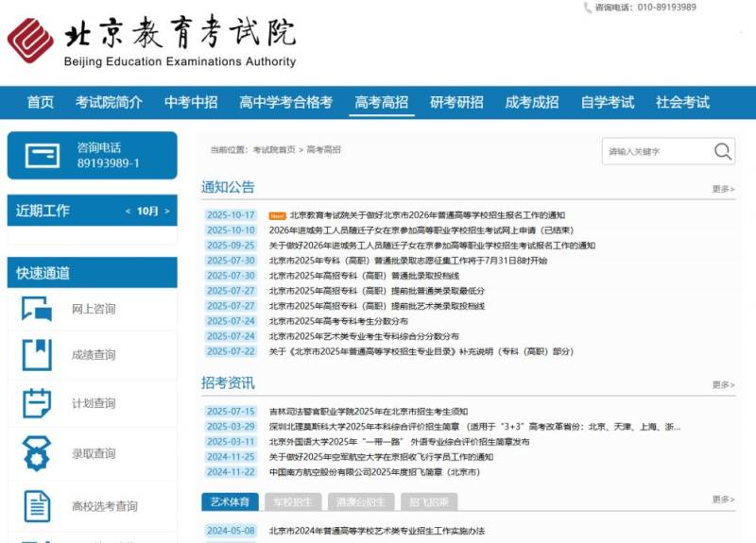Expand 更多 for 通知公告 section
Viewport: 756px width, 543px height.
coord(723,190)
